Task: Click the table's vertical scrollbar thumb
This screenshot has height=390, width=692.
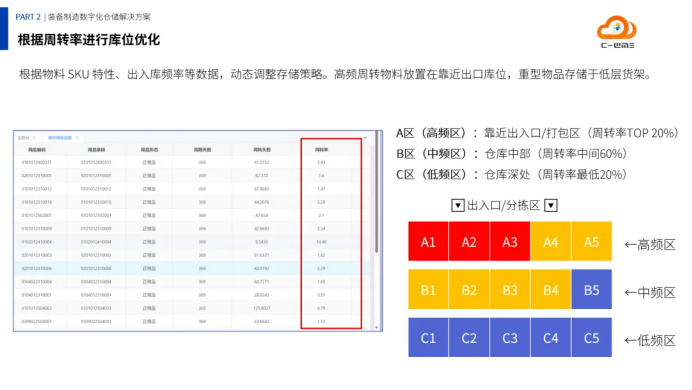Action: coord(376,192)
